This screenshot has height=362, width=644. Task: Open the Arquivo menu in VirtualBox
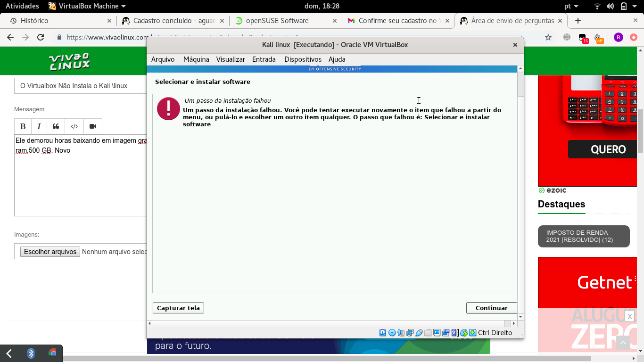pos(163,59)
